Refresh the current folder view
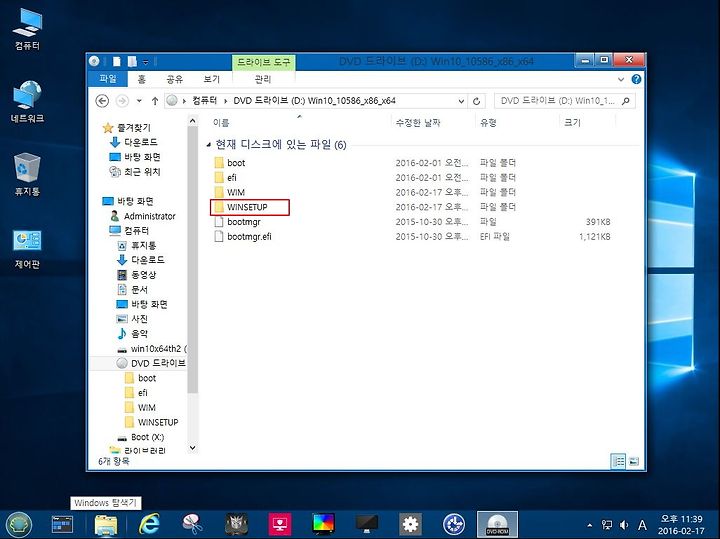Screen dimensions: 720x539 coord(476,101)
